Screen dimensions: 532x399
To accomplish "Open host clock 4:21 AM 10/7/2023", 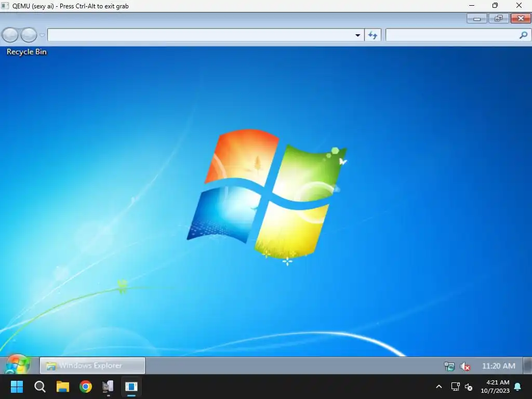I will (495, 387).
